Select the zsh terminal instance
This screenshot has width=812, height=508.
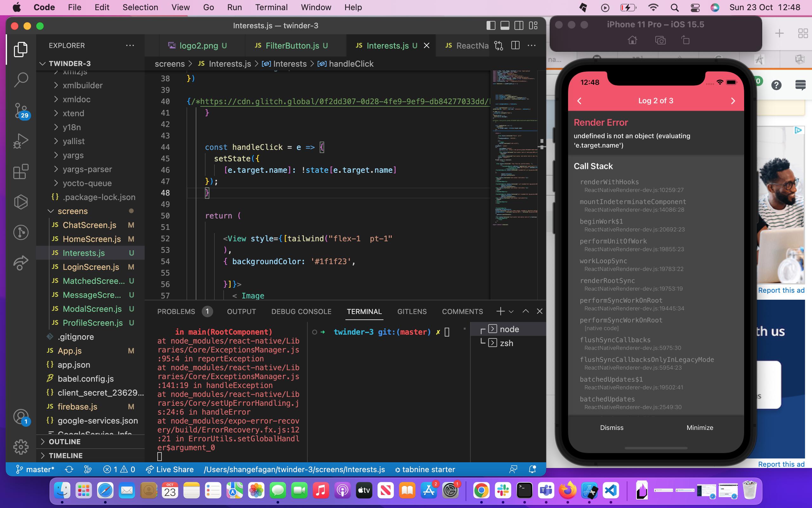pos(508,343)
